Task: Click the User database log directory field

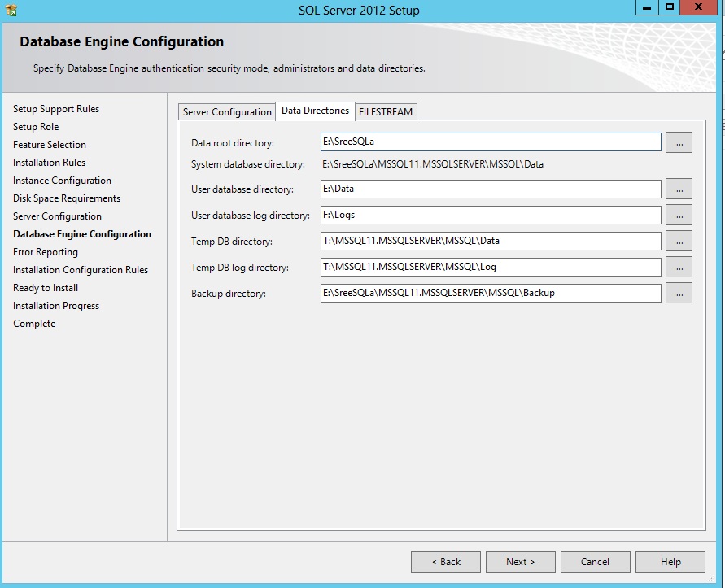Action: click(491, 215)
